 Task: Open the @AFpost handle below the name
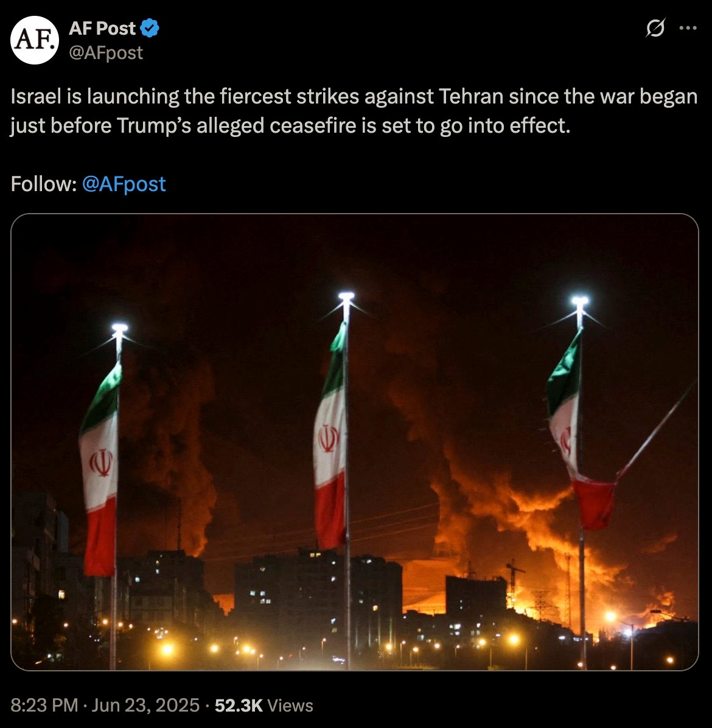[106, 53]
